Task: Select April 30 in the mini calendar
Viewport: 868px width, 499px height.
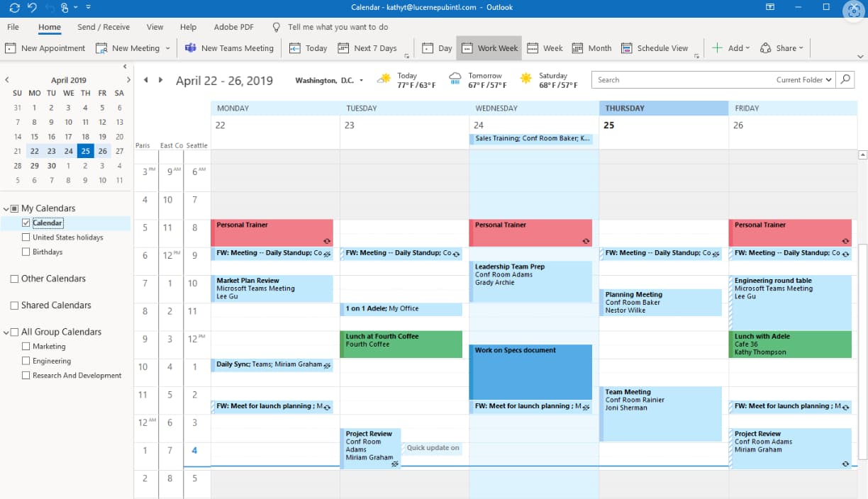Action: [x=51, y=166]
